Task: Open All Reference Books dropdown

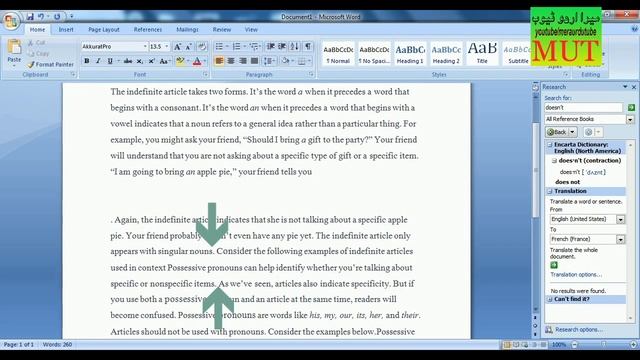Action: coord(630,119)
